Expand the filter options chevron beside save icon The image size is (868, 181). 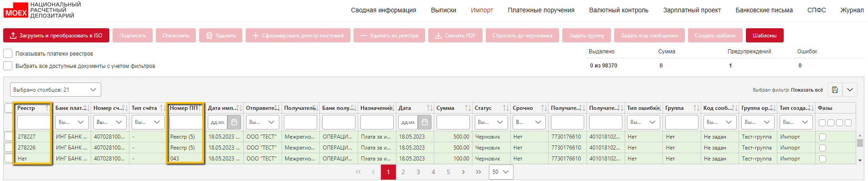(x=850, y=90)
